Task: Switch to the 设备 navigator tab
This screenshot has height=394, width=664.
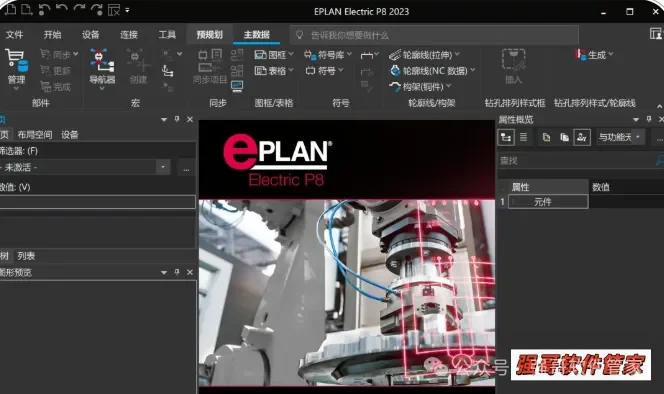Action: click(x=69, y=135)
